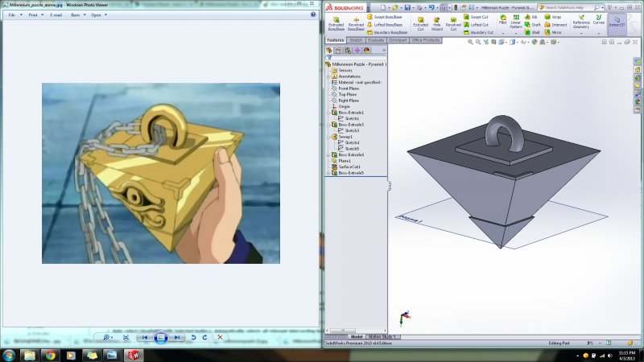Screen dimensions: 644x362
Task: Click the Revolved Boss/Base tool
Action: click(x=356, y=24)
